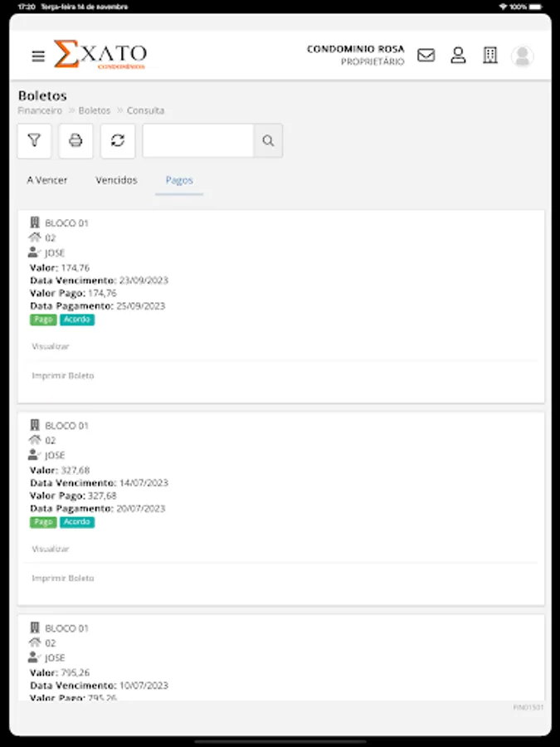
Task: Click the Acordo badge on the second boleto
Action: click(x=77, y=522)
